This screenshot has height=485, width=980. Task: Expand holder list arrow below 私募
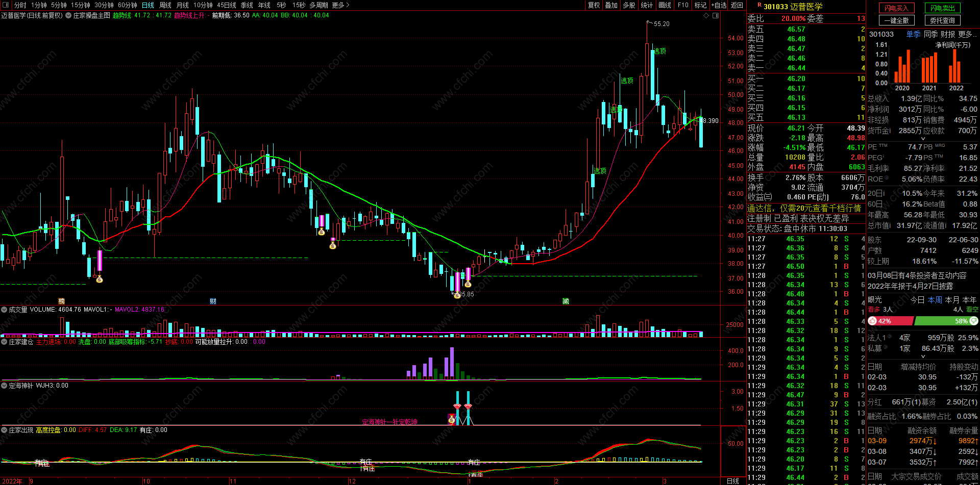(x=923, y=356)
